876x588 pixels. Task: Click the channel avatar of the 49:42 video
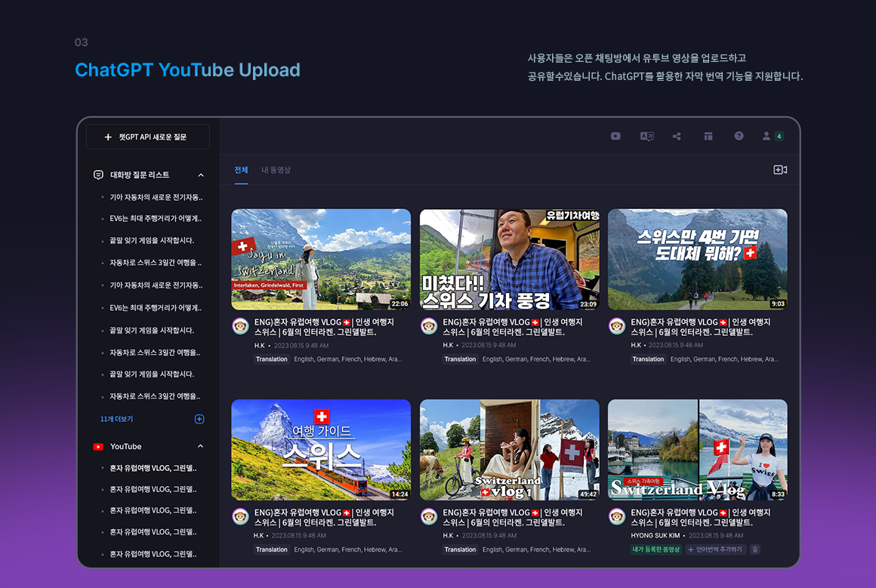point(428,516)
